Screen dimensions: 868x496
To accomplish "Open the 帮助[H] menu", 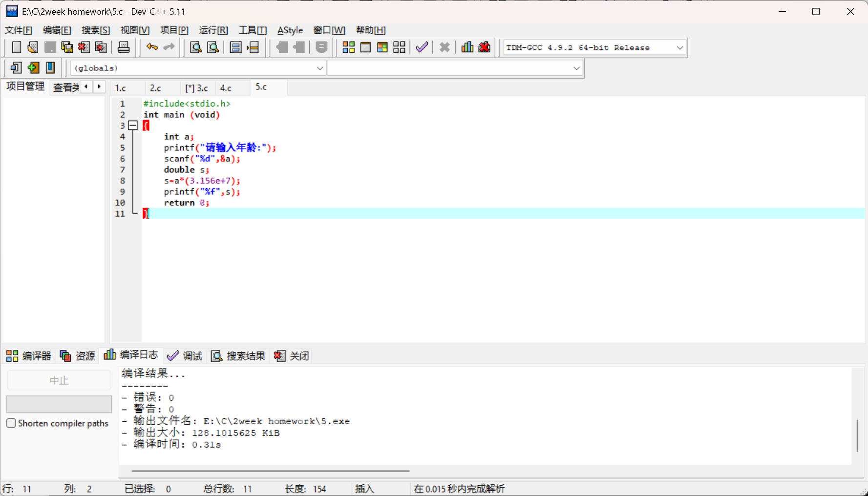I will coord(371,30).
